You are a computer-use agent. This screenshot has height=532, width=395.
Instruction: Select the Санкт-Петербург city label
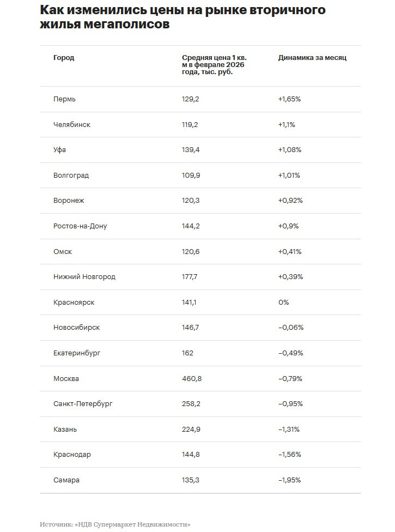(x=83, y=404)
